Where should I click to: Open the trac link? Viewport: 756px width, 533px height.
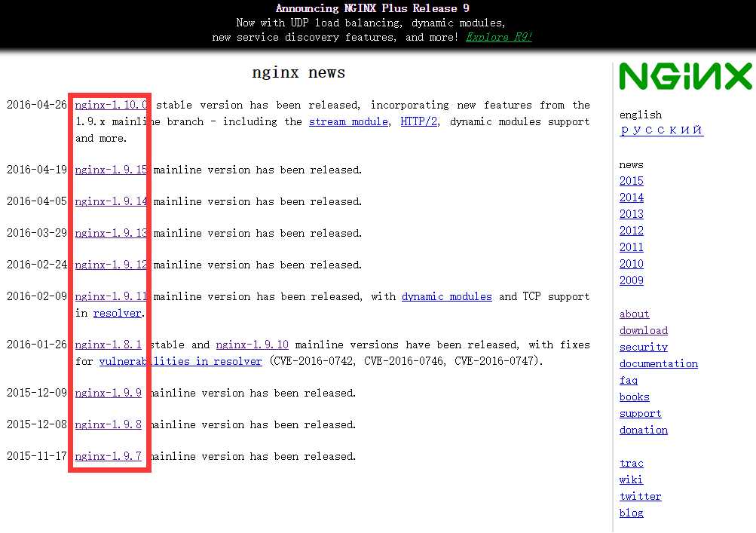tap(632, 464)
